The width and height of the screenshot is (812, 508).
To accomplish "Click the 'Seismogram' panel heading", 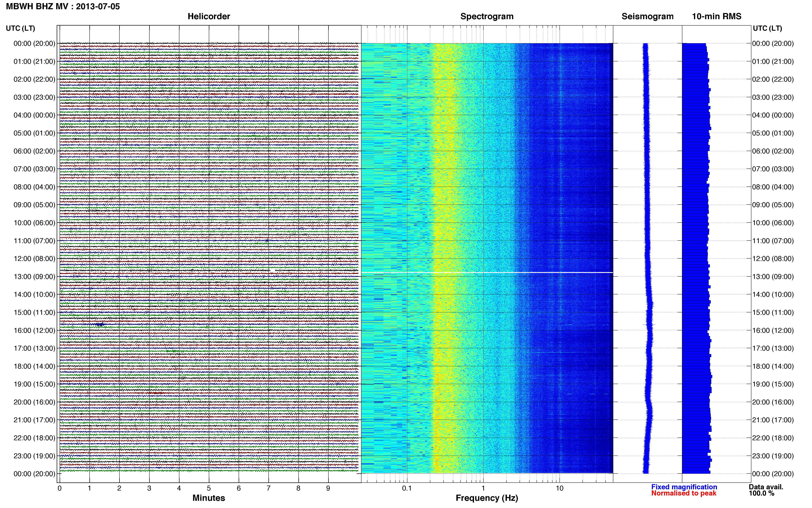I will (x=648, y=16).
